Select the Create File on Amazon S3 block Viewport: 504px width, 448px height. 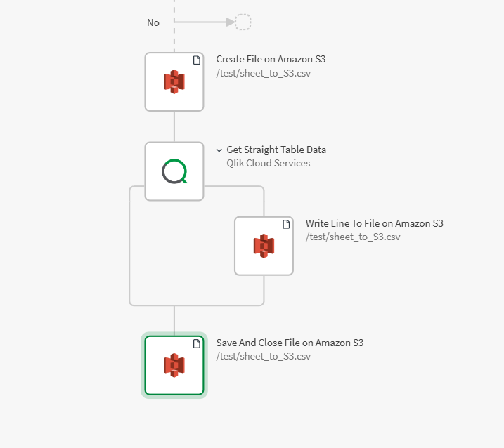click(174, 81)
